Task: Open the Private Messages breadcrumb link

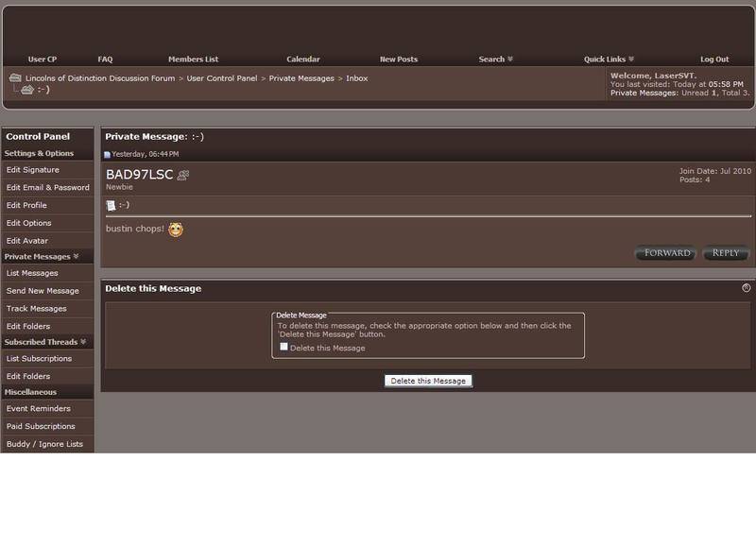Action: [x=301, y=78]
